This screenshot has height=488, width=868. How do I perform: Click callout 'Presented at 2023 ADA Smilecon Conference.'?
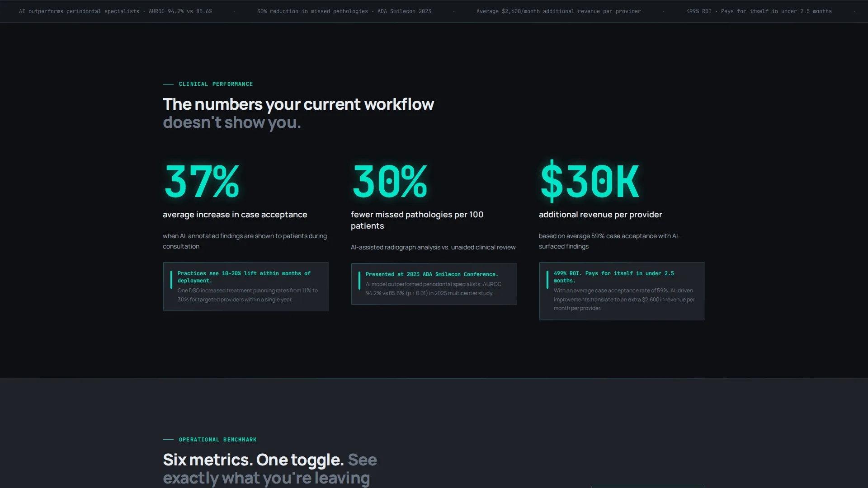point(432,274)
